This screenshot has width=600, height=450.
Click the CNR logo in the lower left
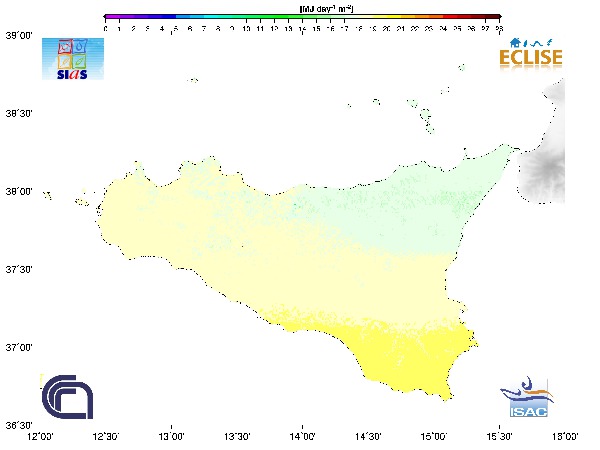point(67,397)
